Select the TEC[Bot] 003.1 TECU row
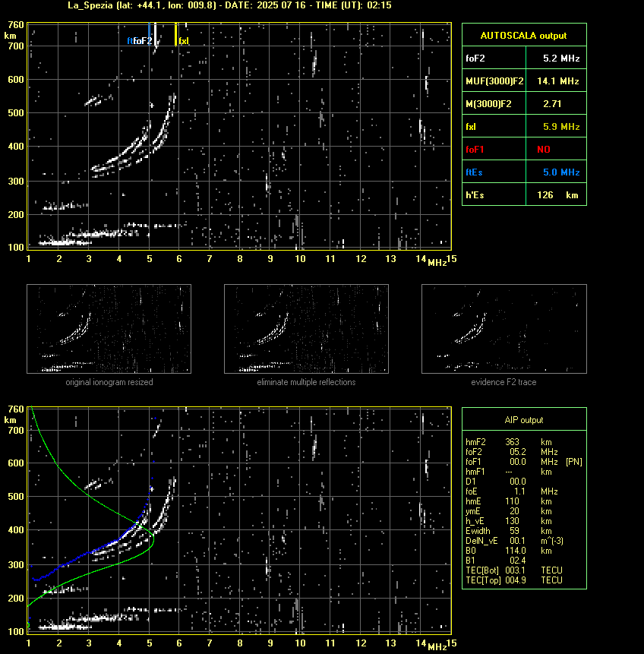The height and width of the screenshot is (654, 644). [514, 570]
